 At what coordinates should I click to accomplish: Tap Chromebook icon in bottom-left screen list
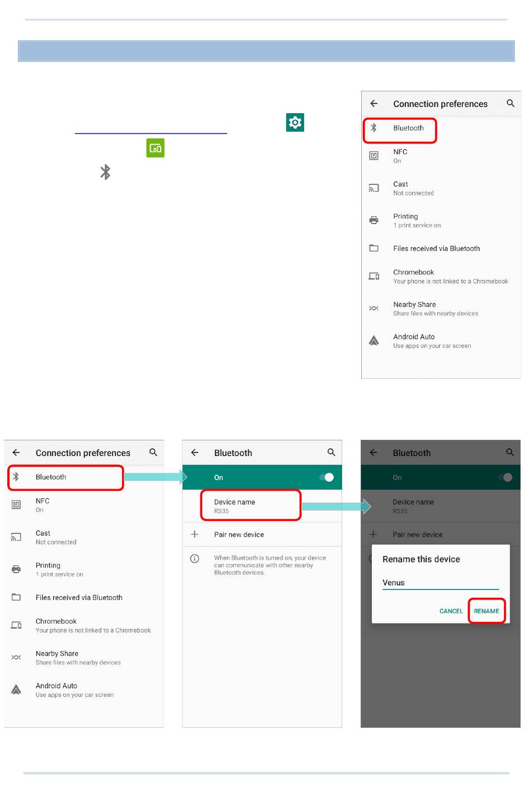tap(16, 625)
